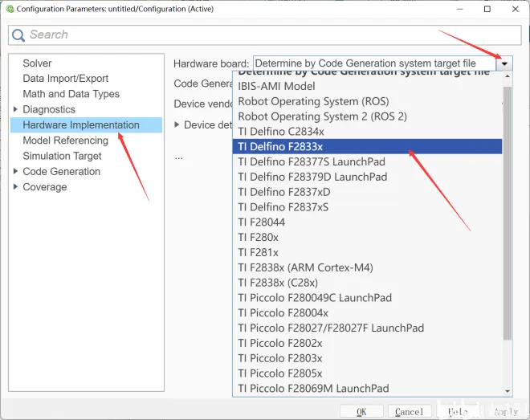Click the dropdown list scrollbar thumb

pos(507,213)
